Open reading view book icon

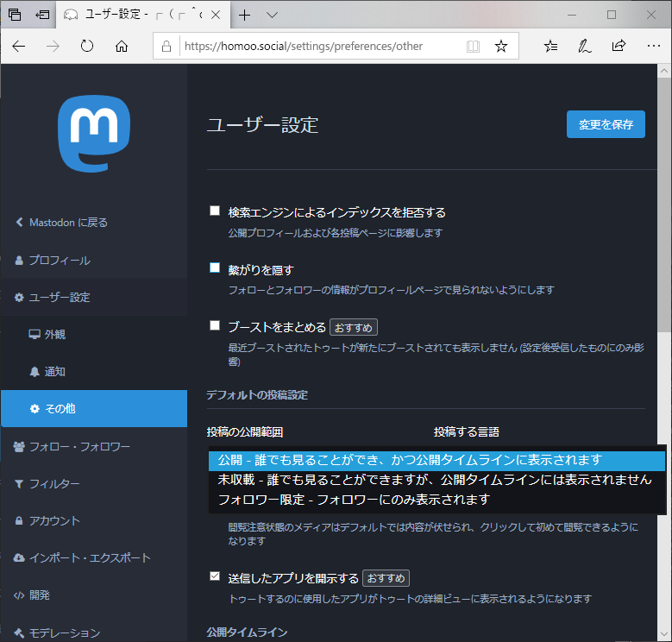[473, 46]
